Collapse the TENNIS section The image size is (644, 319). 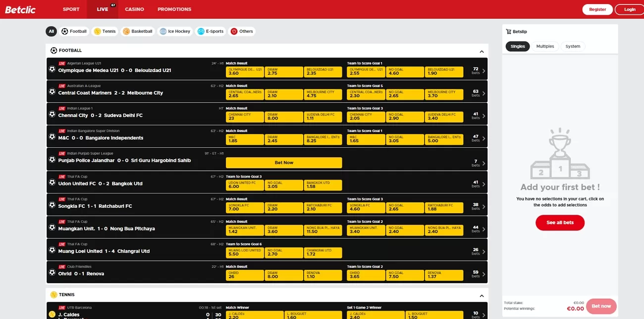click(x=482, y=296)
